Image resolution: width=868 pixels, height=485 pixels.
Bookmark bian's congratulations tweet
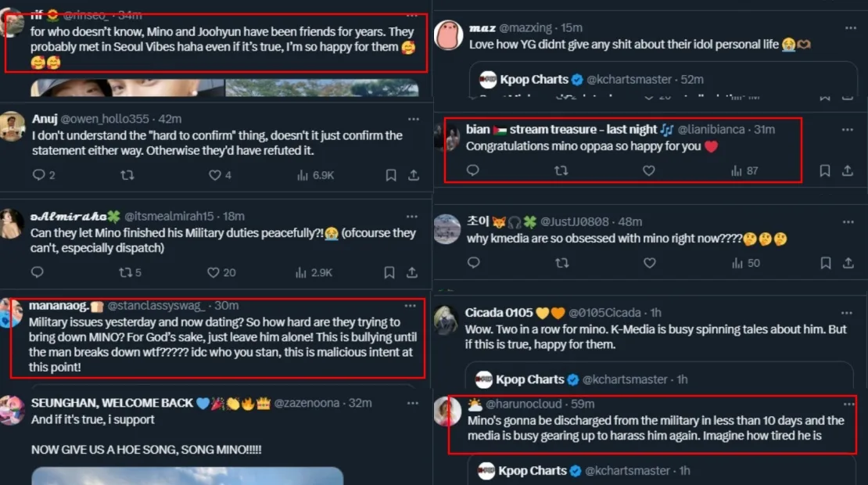pos(824,170)
